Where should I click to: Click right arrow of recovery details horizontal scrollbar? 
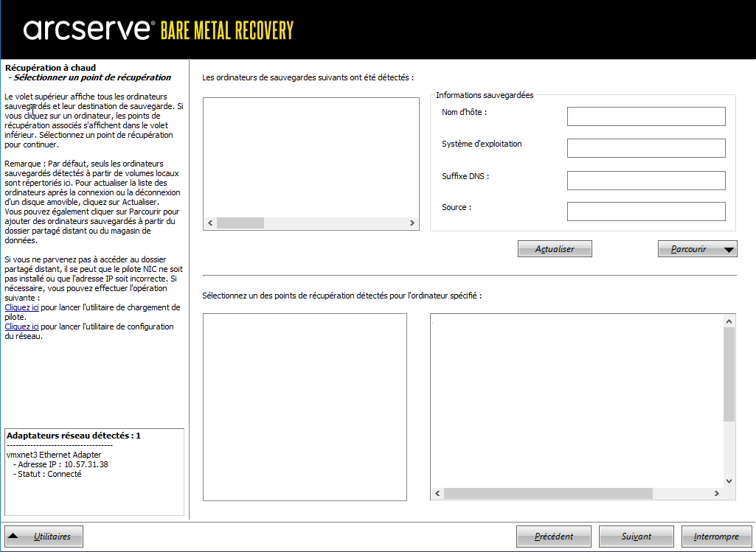point(716,493)
